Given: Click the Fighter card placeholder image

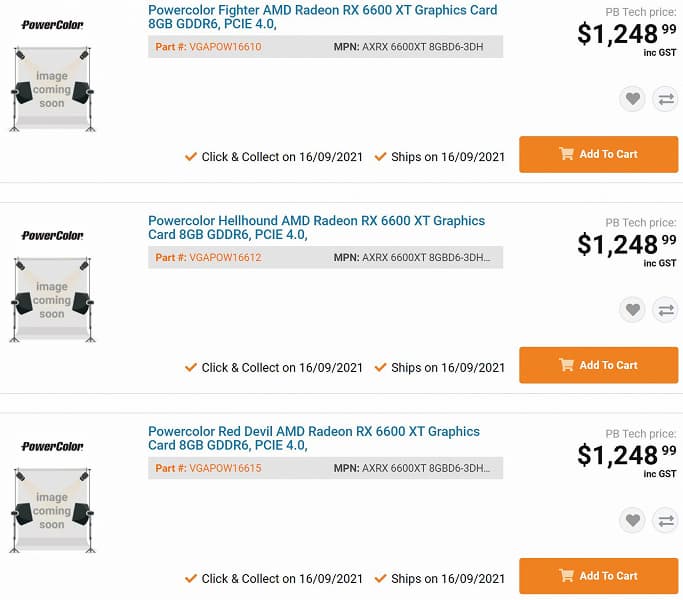Looking at the screenshot, I should (x=52, y=90).
